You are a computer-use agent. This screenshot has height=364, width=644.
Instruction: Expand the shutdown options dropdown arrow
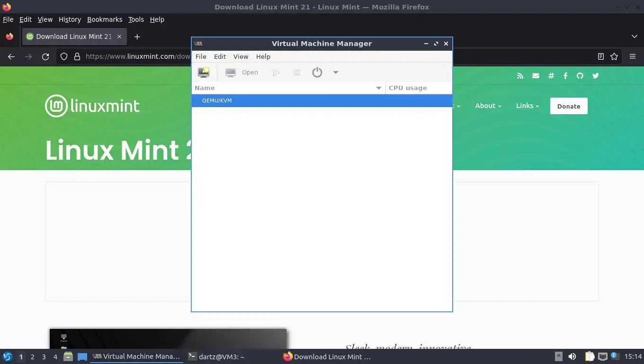tap(336, 73)
